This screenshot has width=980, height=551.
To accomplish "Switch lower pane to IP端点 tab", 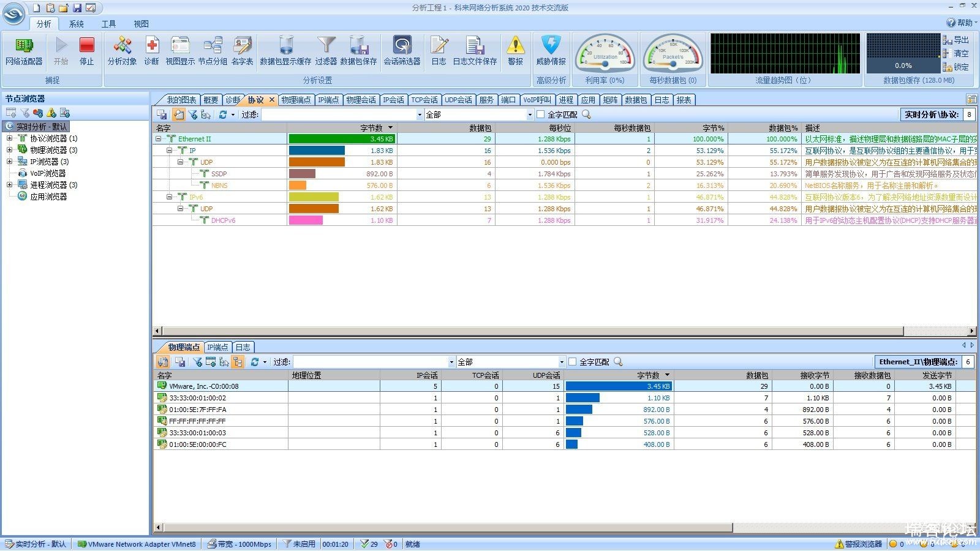I will (217, 347).
